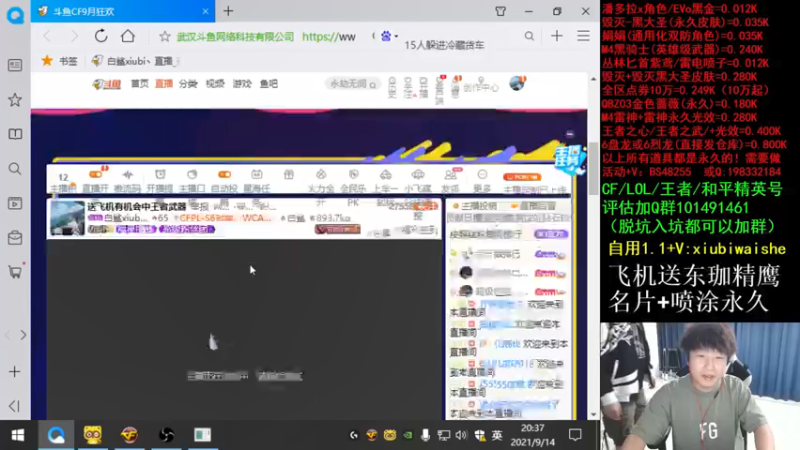Image resolution: width=800 pixels, height=450 pixels.
Task: Select the 视频 nav item
Action: (215, 84)
